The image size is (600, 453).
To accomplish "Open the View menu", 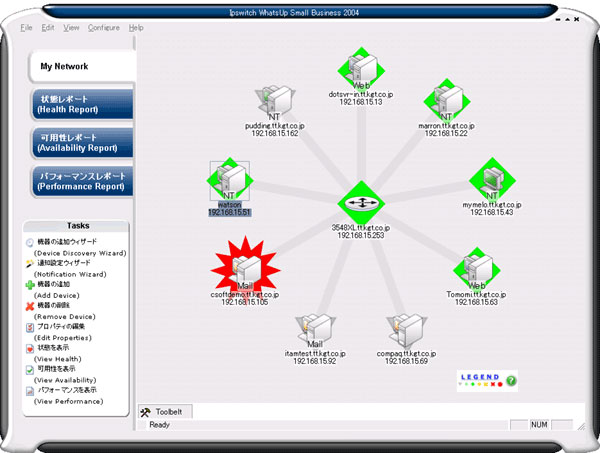I will click(x=71, y=28).
